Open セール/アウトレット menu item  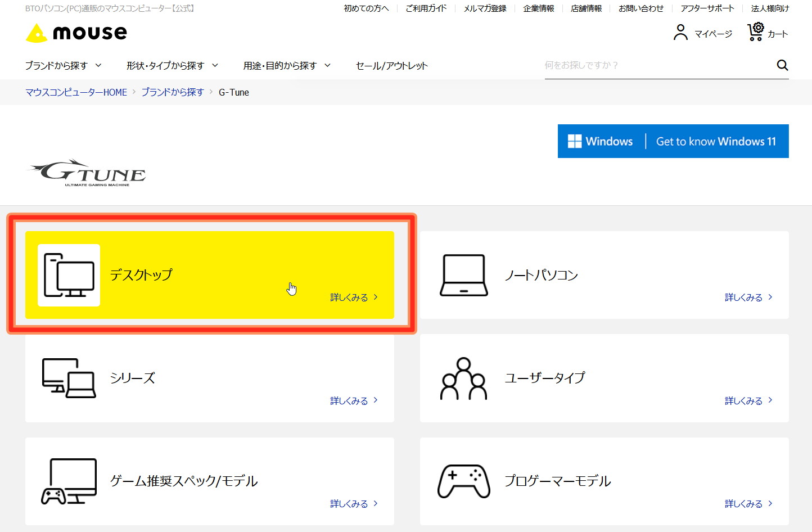click(392, 66)
